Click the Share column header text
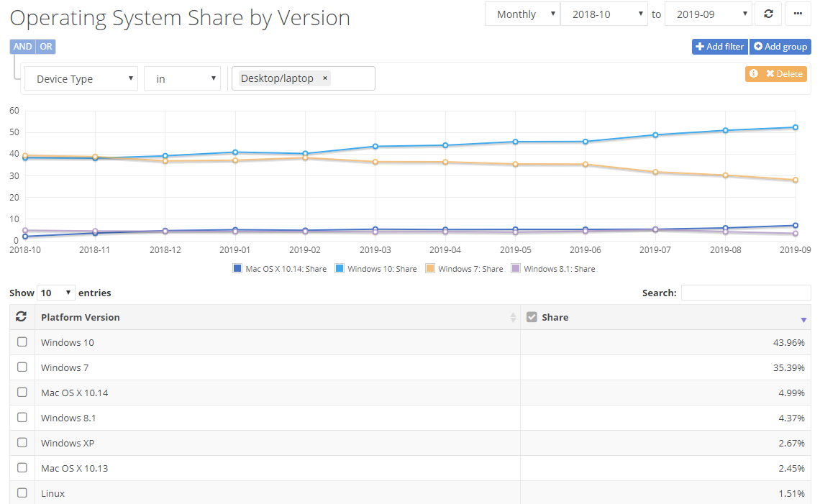Image resolution: width=820 pixels, height=504 pixels. tap(555, 317)
